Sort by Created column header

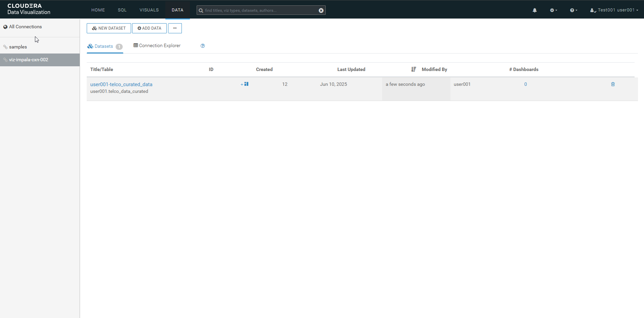(x=264, y=70)
